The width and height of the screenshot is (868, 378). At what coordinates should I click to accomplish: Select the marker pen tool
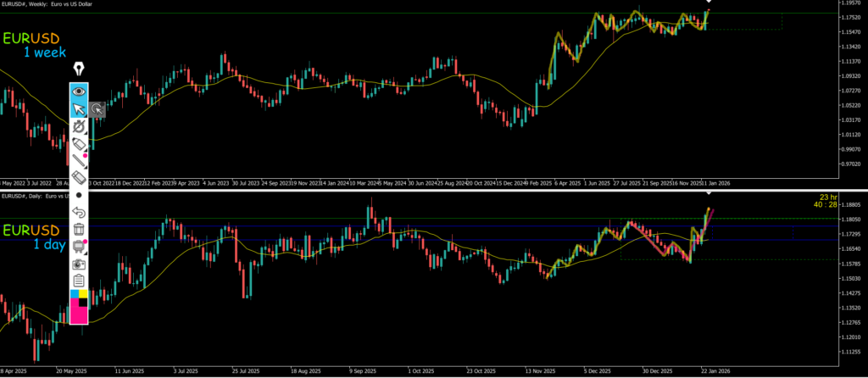pos(79,144)
